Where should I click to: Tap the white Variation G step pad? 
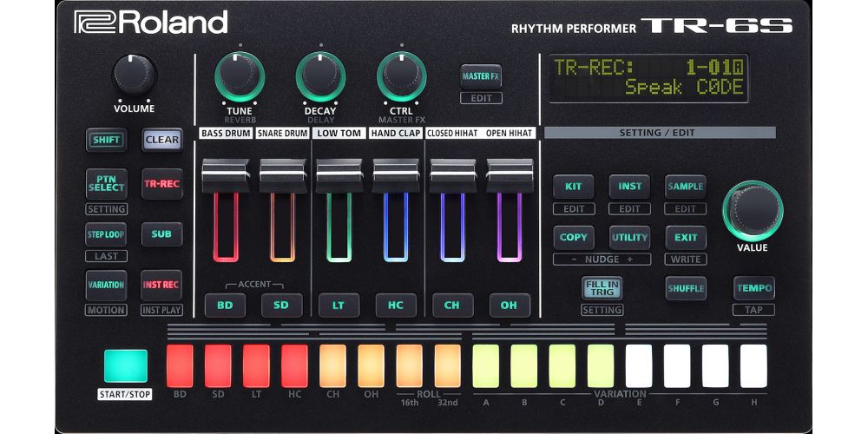715,366
